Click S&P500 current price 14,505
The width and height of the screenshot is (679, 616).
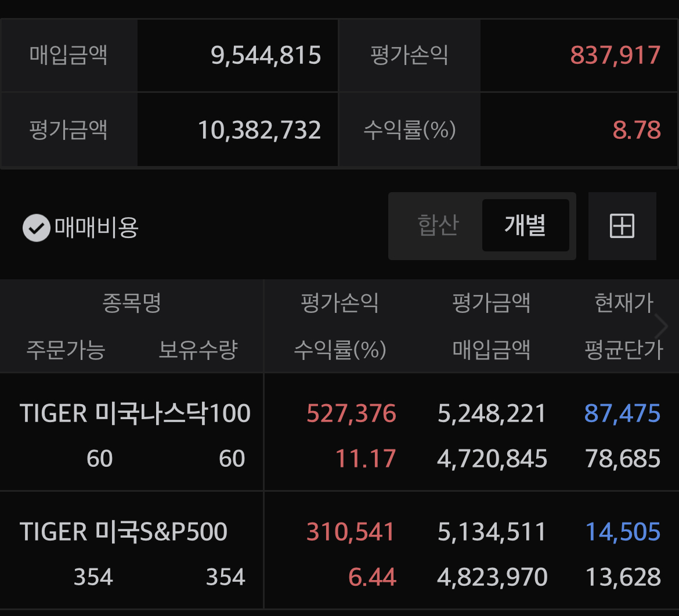[623, 532]
